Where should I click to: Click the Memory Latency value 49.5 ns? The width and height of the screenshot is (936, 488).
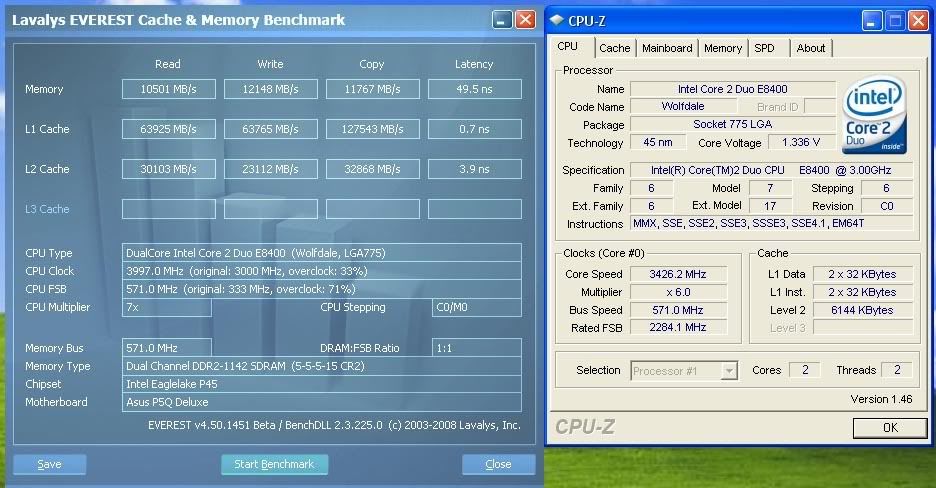tap(475, 89)
